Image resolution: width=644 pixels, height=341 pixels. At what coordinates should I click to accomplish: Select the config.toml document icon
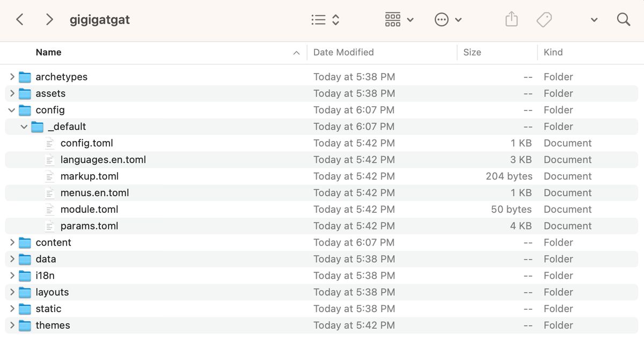coord(50,143)
